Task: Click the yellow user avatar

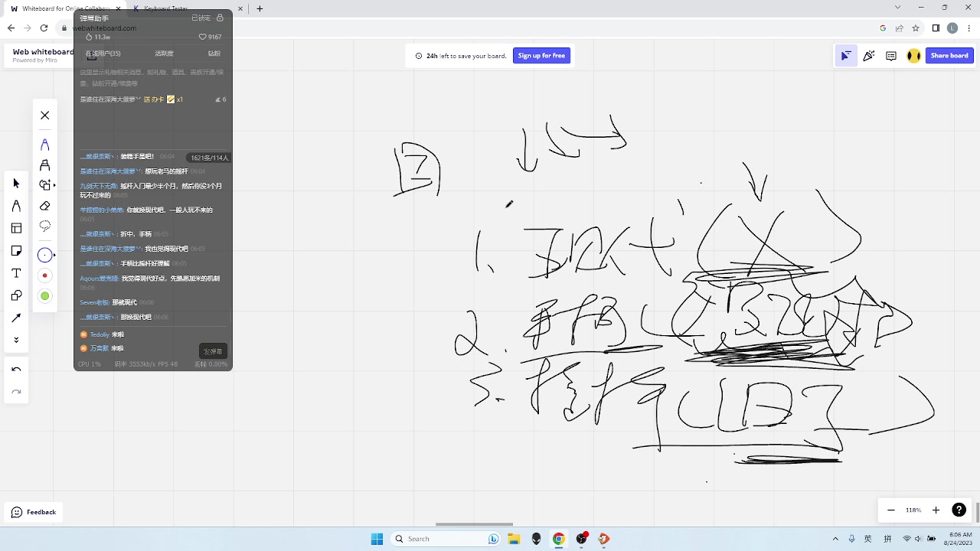Action: (x=913, y=56)
